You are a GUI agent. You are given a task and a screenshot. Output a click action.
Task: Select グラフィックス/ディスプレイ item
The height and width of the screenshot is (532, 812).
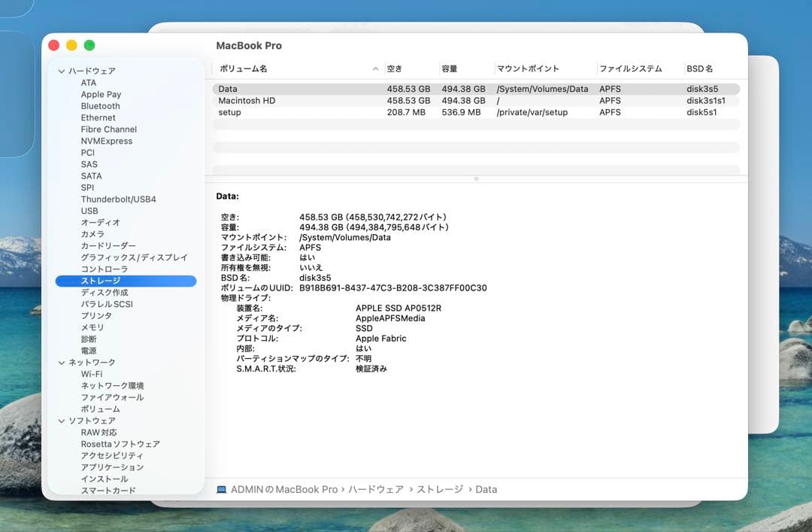(134, 257)
